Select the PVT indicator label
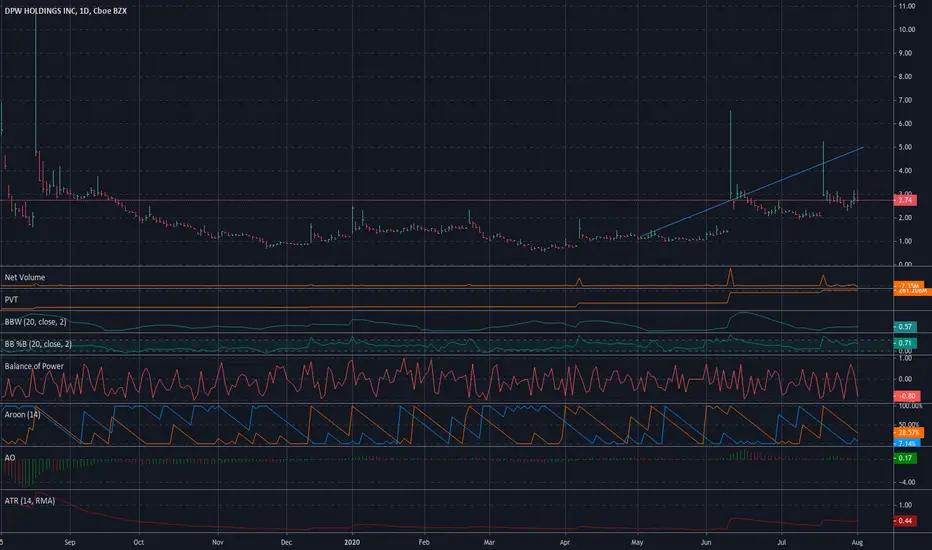Viewport: 932px width, 550px height. pos(11,300)
